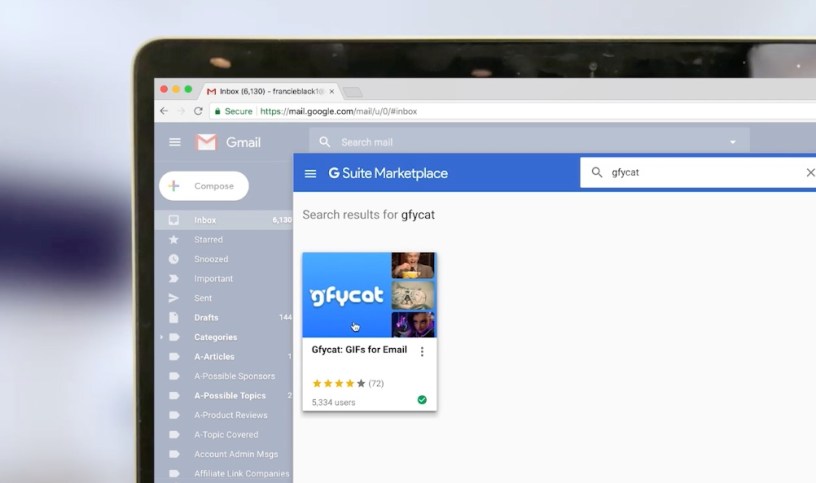Viewport: 816px width, 483px height.
Task: Close the Inbox browser tab
Action: click(332, 92)
